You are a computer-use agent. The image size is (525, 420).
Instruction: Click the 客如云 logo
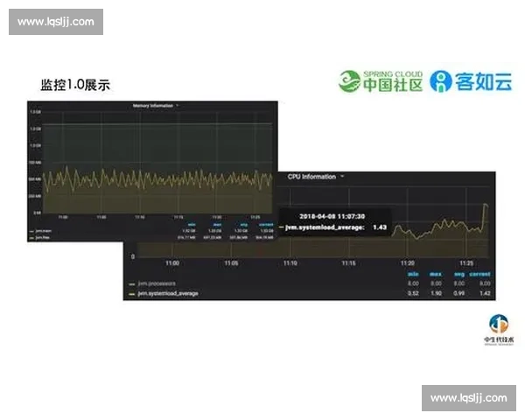pyautogui.click(x=471, y=81)
